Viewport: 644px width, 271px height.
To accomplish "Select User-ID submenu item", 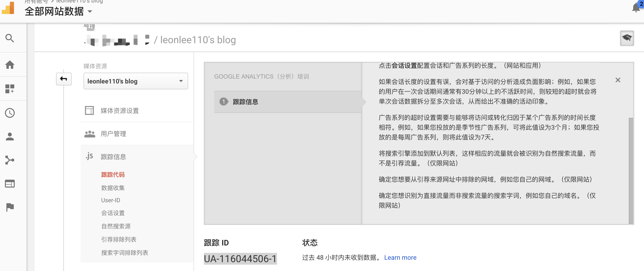I will [111, 200].
